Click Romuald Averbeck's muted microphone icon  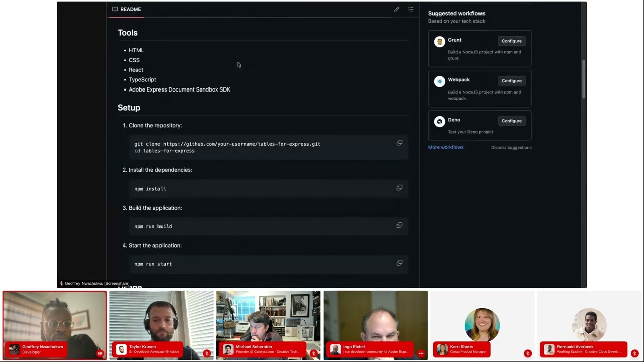tap(635, 353)
